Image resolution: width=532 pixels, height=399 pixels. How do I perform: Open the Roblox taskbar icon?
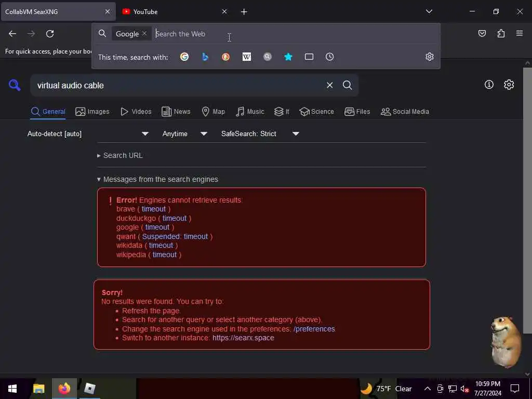pos(90,389)
